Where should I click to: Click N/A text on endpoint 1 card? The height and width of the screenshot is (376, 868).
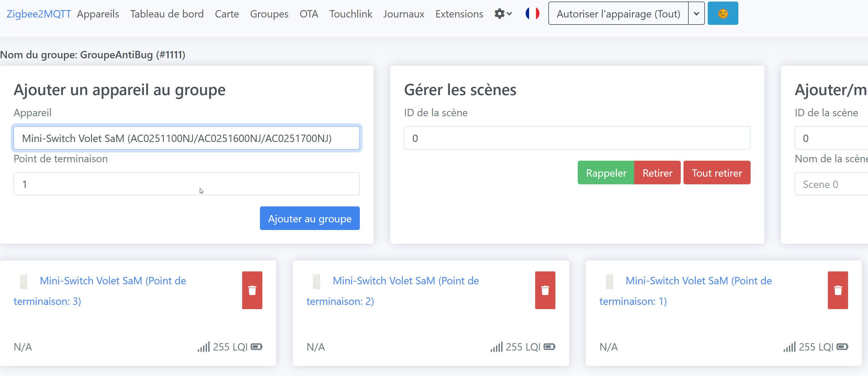pos(608,347)
